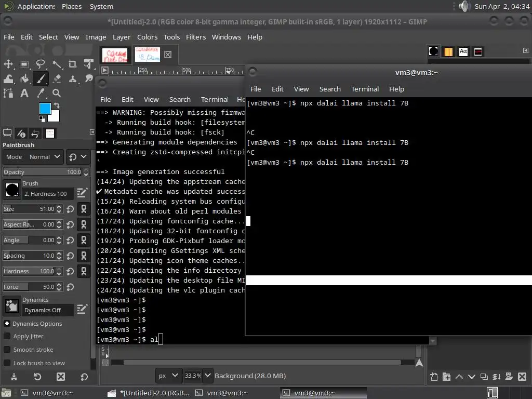This screenshot has height=399, width=532.
Task: Select the Rectangle Select tool
Action: pyautogui.click(x=24, y=64)
